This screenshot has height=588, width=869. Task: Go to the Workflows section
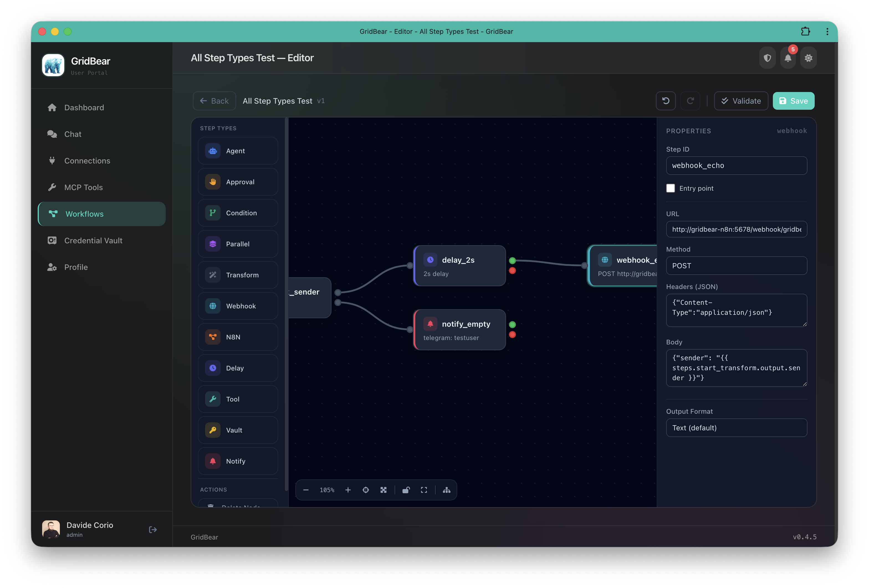pos(101,214)
